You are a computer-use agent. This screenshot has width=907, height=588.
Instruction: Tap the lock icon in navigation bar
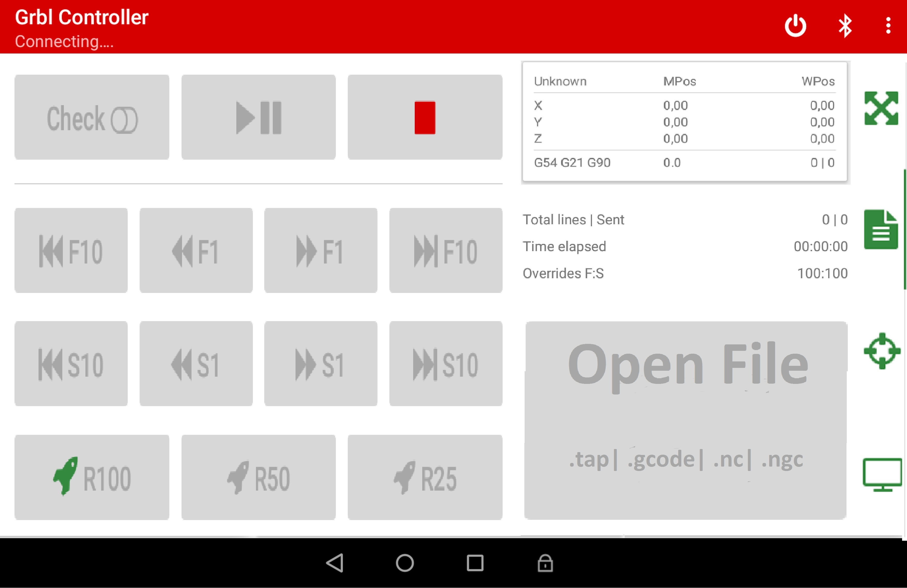click(x=545, y=563)
